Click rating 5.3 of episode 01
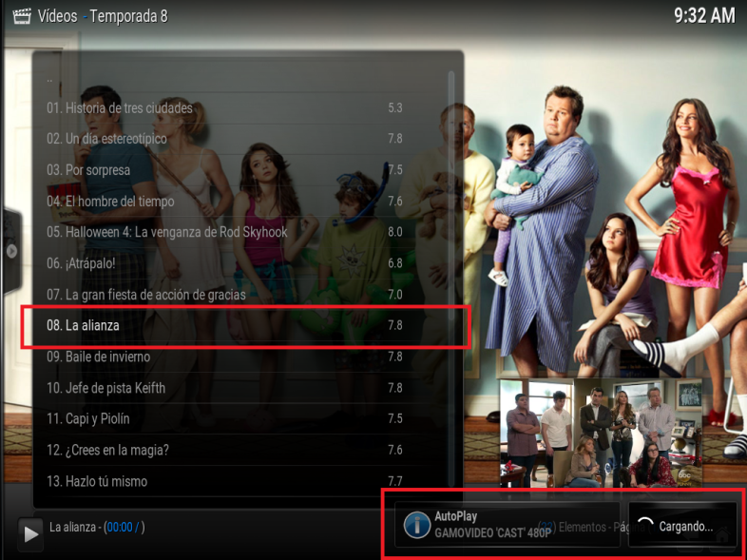Screen dimensions: 747x560 [395, 107]
